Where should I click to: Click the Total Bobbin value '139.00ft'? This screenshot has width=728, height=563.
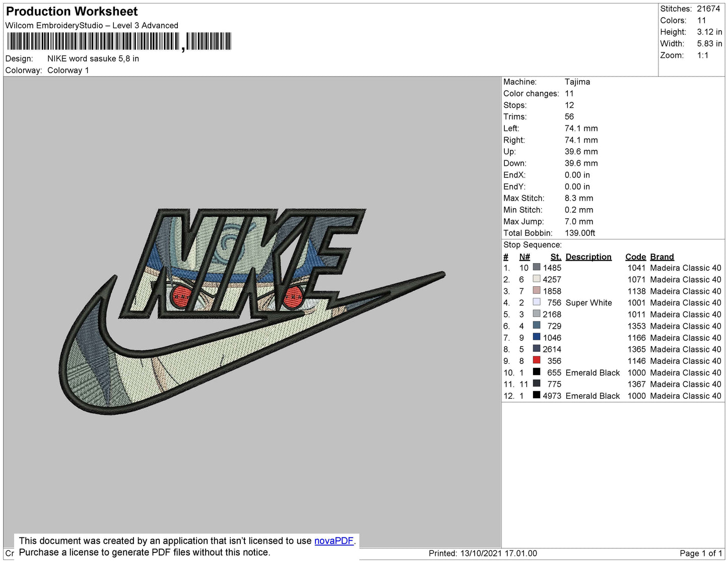pos(580,233)
